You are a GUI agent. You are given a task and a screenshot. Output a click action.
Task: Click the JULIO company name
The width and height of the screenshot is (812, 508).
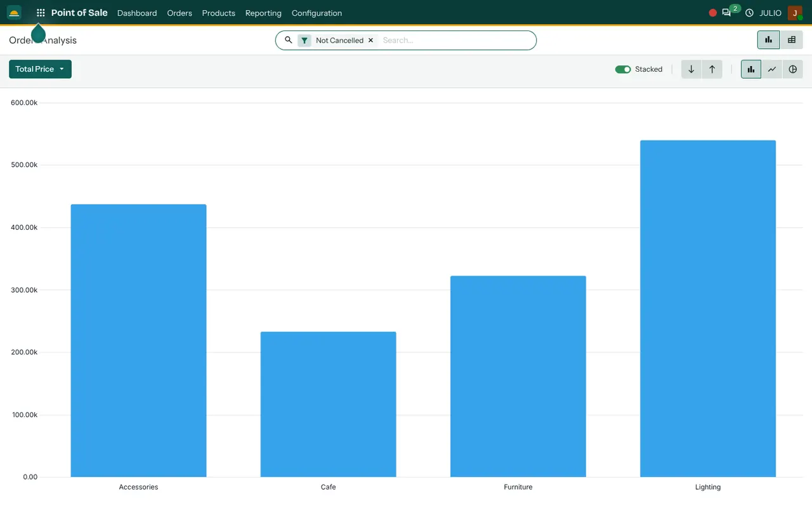point(771,13)
